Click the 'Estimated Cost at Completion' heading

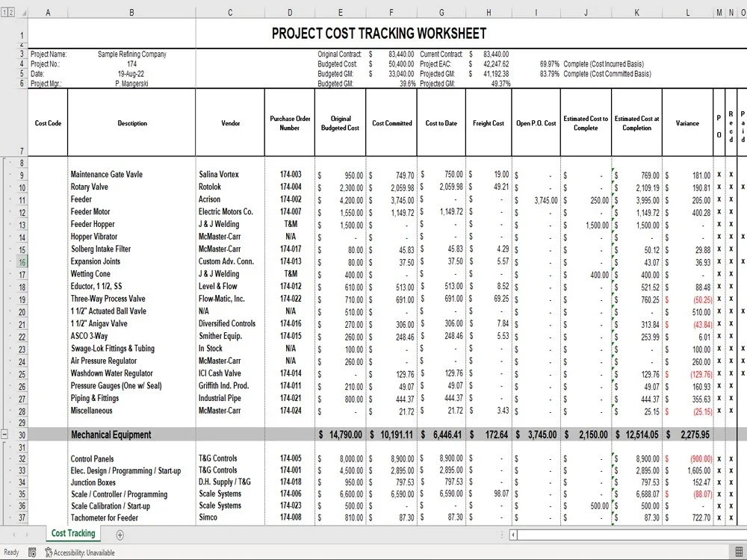[x=636, y=123]
